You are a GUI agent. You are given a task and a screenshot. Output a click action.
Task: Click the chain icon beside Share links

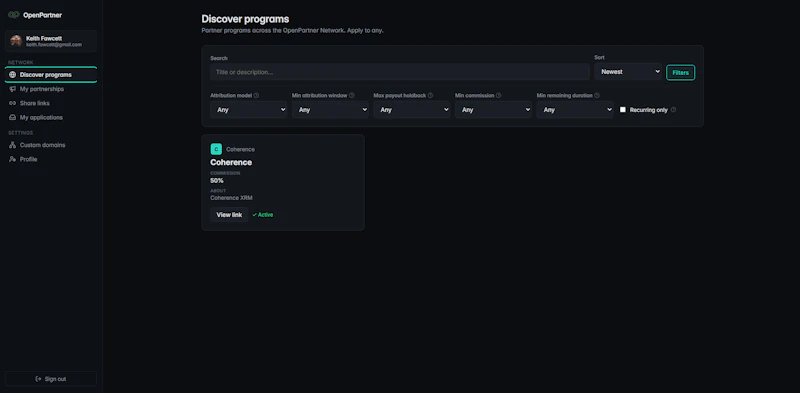pos(13,103)
